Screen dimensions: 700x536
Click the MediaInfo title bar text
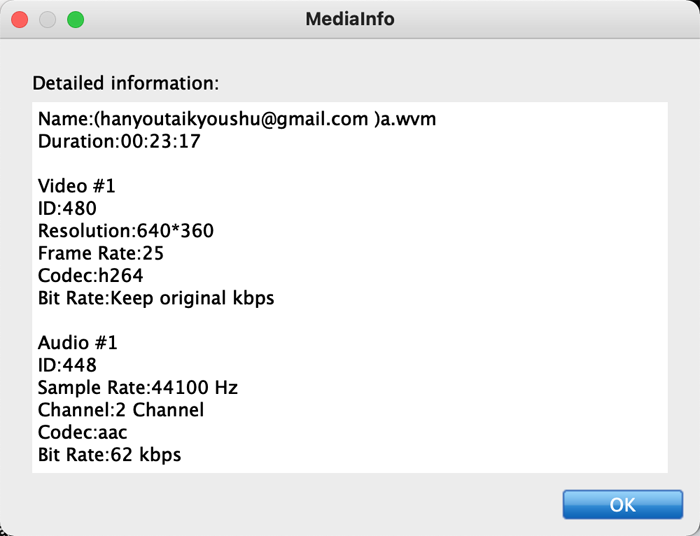(350, 19)
